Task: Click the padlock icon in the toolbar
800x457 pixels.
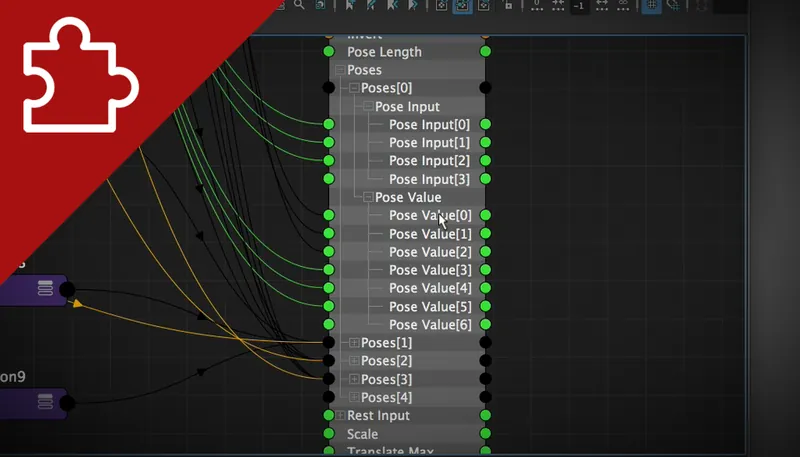Action: coord(508,5)
